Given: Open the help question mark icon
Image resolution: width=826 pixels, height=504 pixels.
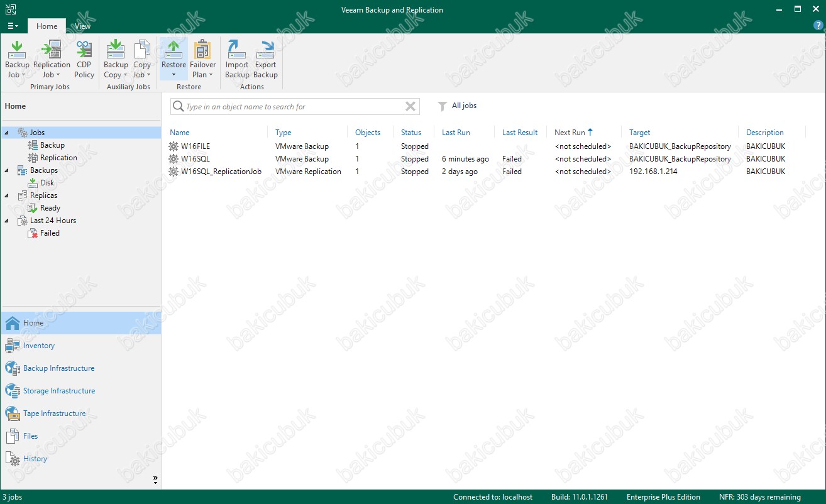Looking at the screenshot, I should [x=818, y=26].
